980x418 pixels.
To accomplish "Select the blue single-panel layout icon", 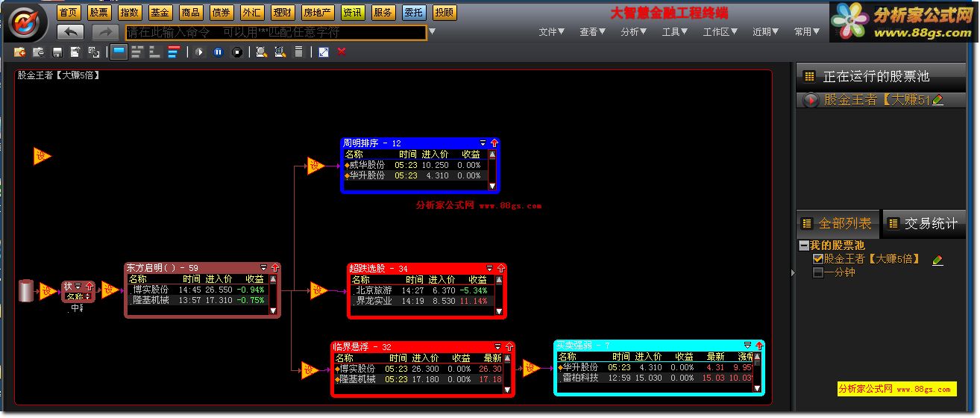I will [x=119, y=52].
